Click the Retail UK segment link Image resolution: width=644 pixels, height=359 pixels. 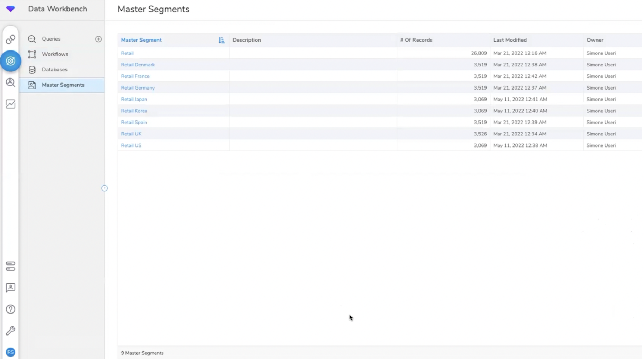[131, 134]
